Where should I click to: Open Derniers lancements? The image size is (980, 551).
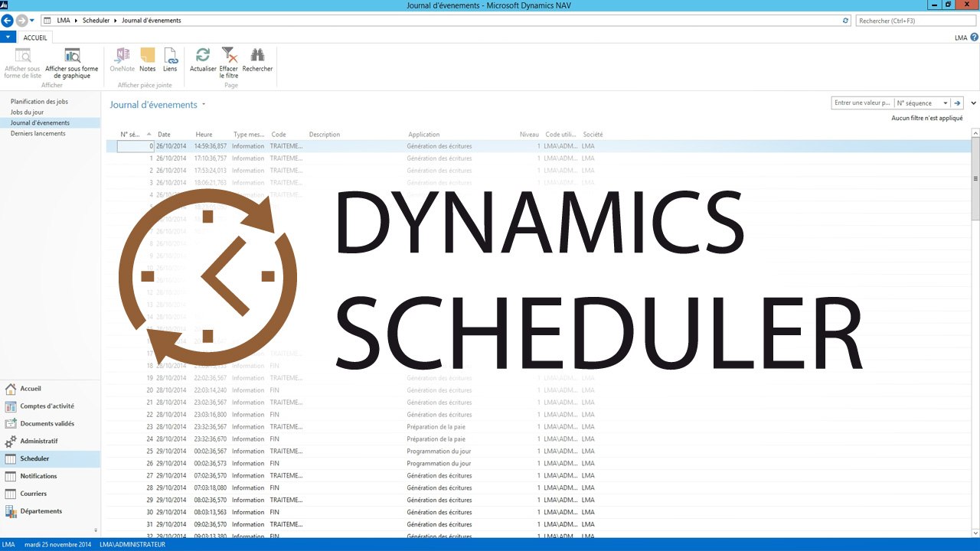[x=38, y=133]
